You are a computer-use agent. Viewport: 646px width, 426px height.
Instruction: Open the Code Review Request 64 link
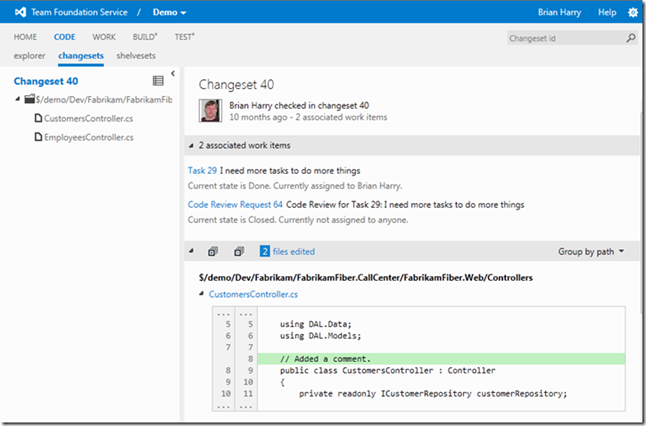pyautogui.click(x=235, y=204)
